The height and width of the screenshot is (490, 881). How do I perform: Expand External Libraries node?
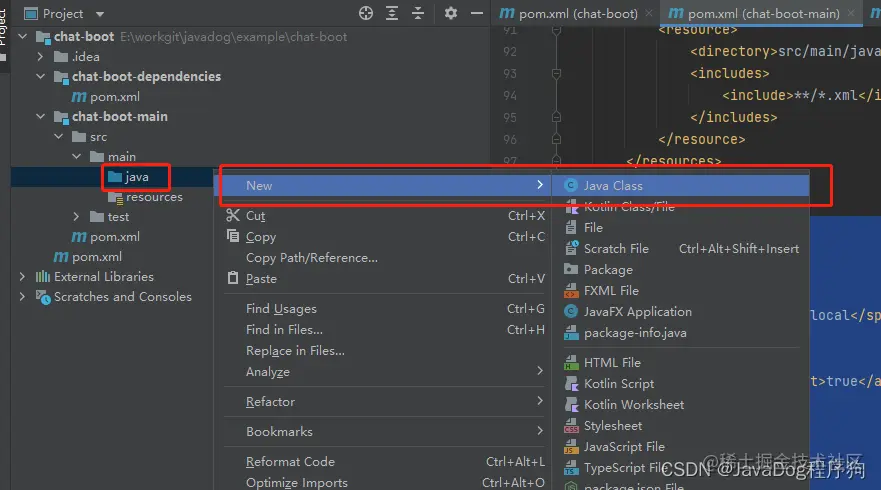coord(22,276)
